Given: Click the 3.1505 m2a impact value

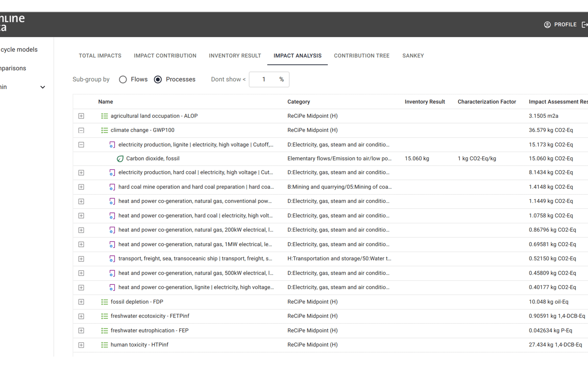Looking at the screenshot, I should click(543, 116).
